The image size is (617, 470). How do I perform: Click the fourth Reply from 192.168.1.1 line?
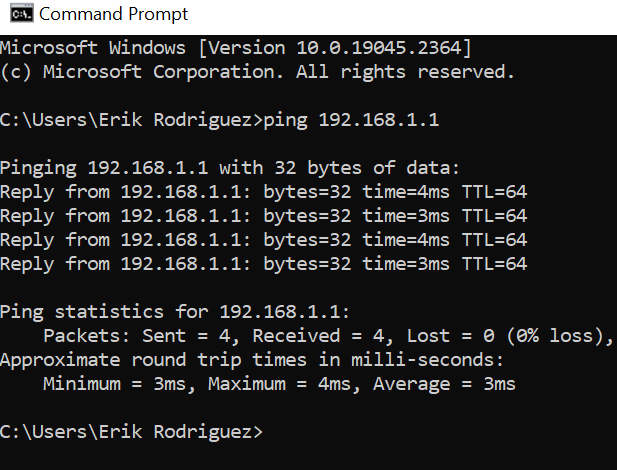(263, 264)
